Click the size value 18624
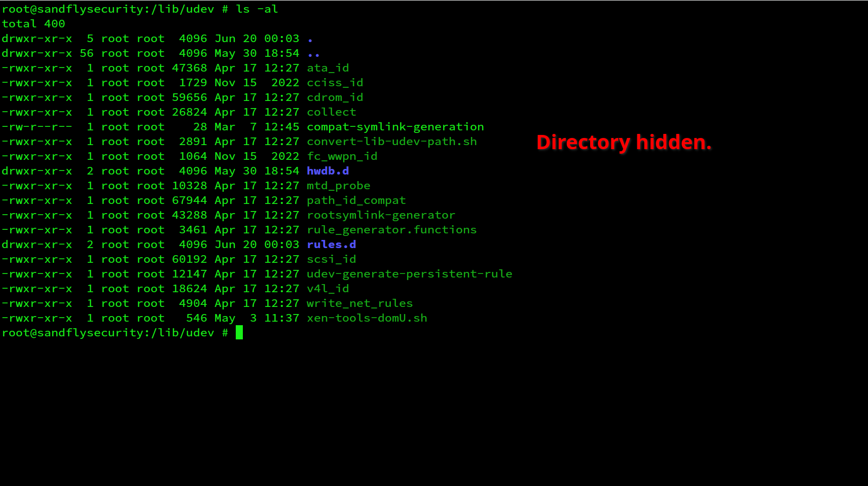This screenshot has height=486, width=868. pos(189,289)
